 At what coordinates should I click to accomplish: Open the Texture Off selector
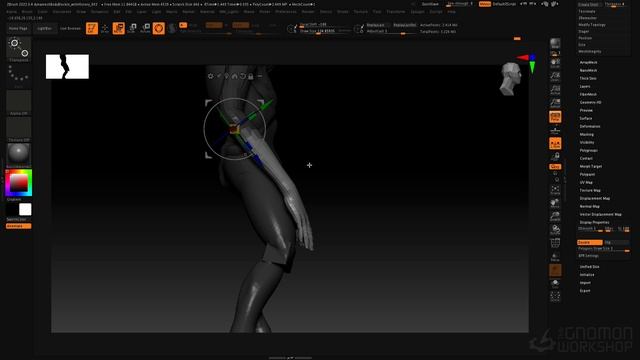coord(19,129)
